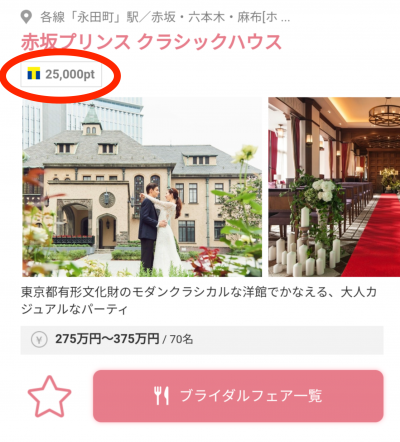Click the 25,000pt points badge

coord(61,74)
